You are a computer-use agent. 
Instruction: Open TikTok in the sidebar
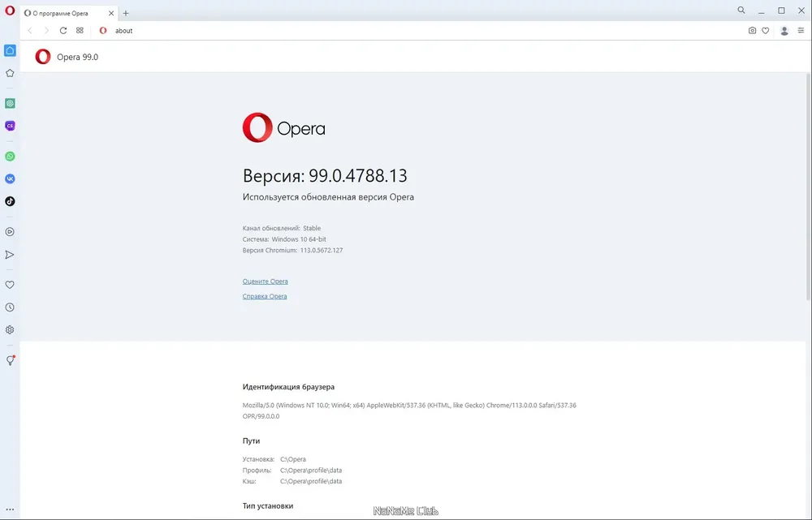(10, 201)
